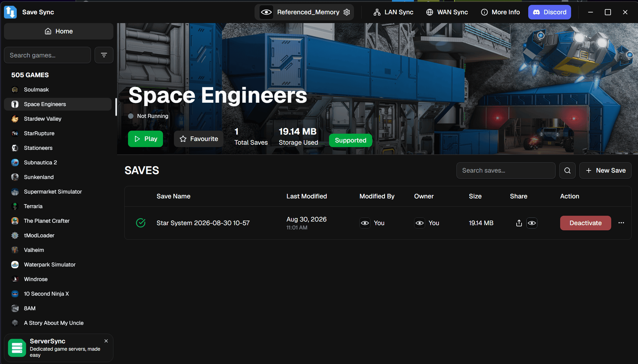Click the Valheim game icon
The height and width of the screenshot is (364, 638).
15,250
